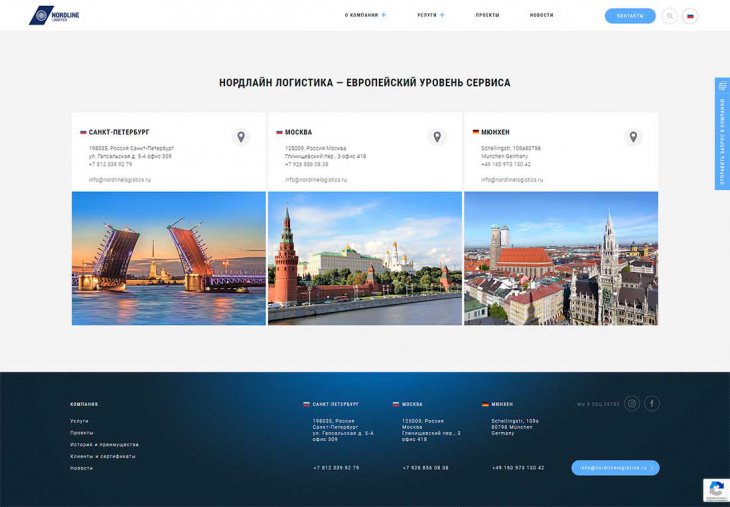Expand the О компании menu plus sign

point(384,16)
